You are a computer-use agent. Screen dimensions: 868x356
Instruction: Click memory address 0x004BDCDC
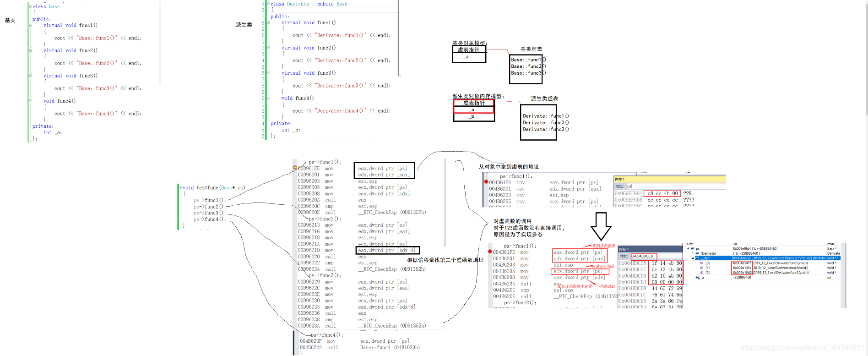point(632,295)
